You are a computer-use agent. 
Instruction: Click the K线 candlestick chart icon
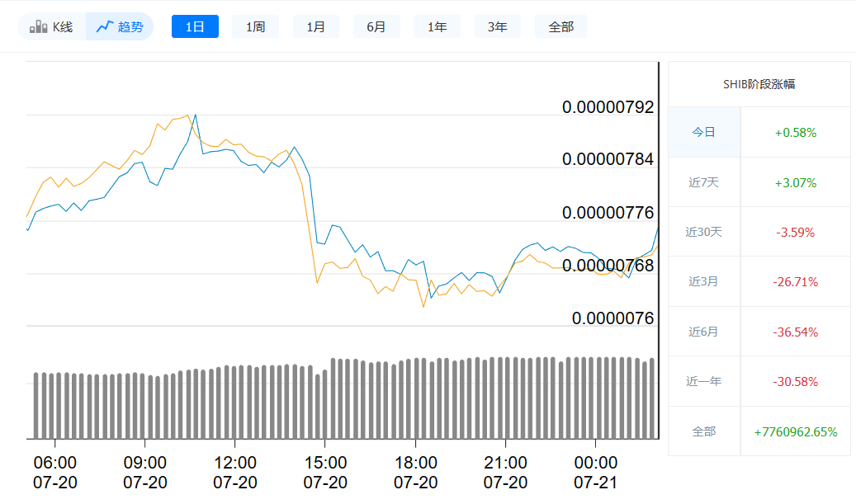point(39,27)
